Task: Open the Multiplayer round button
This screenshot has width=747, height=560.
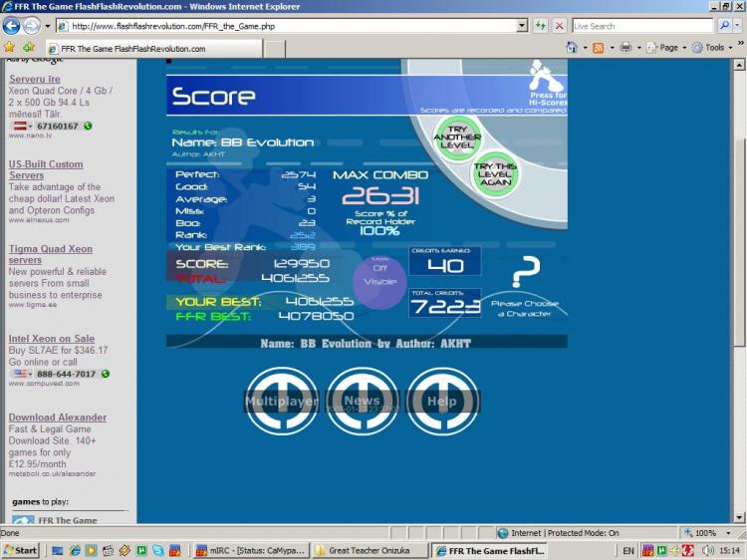Action: 283,402
